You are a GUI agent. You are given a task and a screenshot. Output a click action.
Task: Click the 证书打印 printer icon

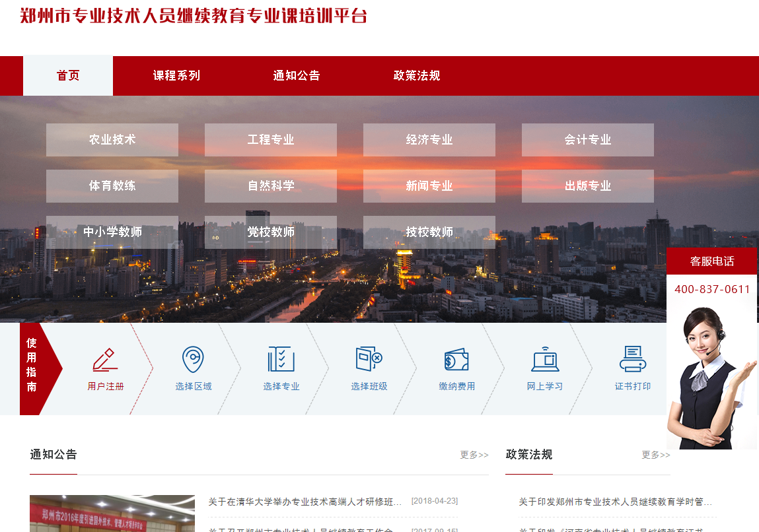pos(632,360)
